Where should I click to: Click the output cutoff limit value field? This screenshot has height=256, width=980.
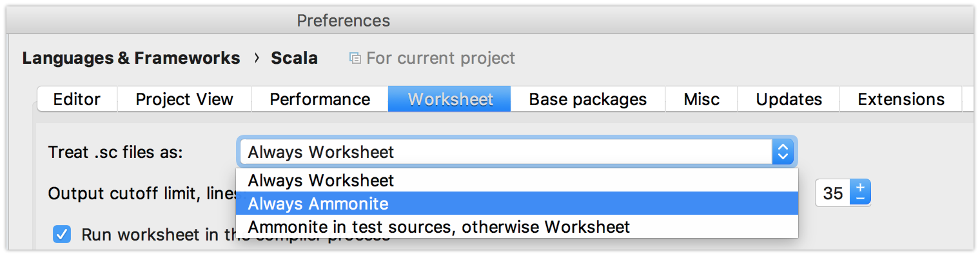click(833, 193)
